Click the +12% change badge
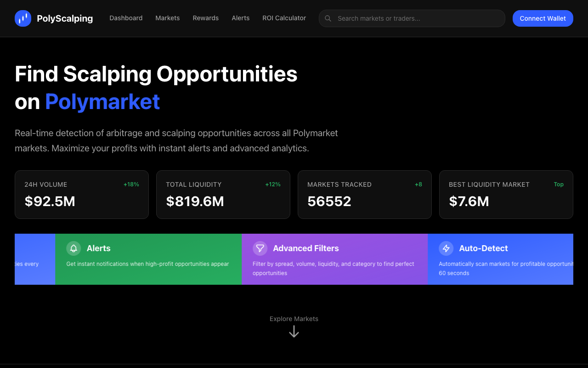The height and width of the screenshot is (368, 588). click(273, 184)
